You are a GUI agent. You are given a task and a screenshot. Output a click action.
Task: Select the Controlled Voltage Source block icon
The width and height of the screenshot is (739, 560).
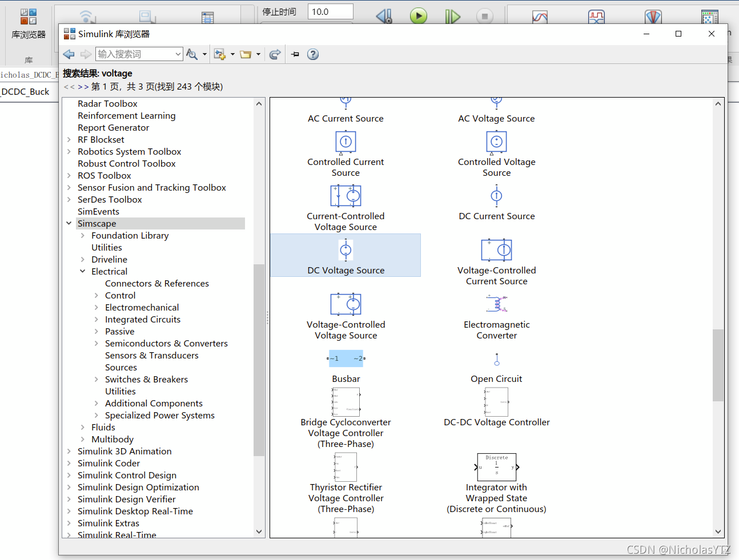click(x=496, y=142)
